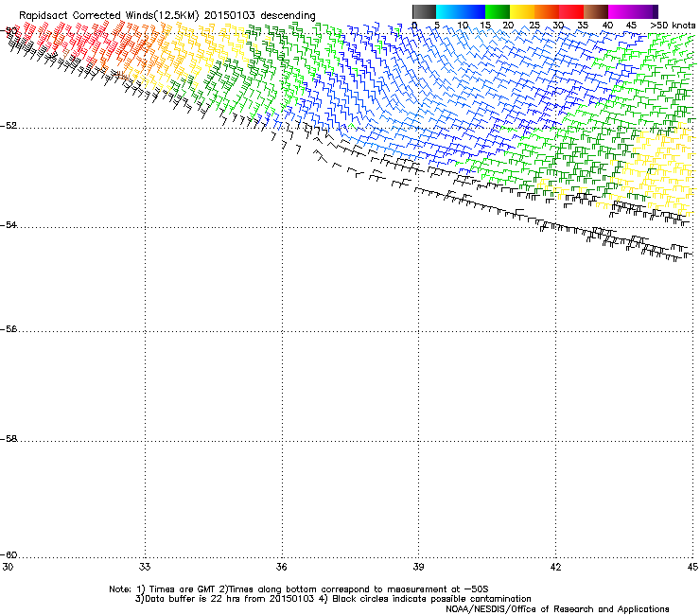Click the latitude label '-56'

click(9, 329)
